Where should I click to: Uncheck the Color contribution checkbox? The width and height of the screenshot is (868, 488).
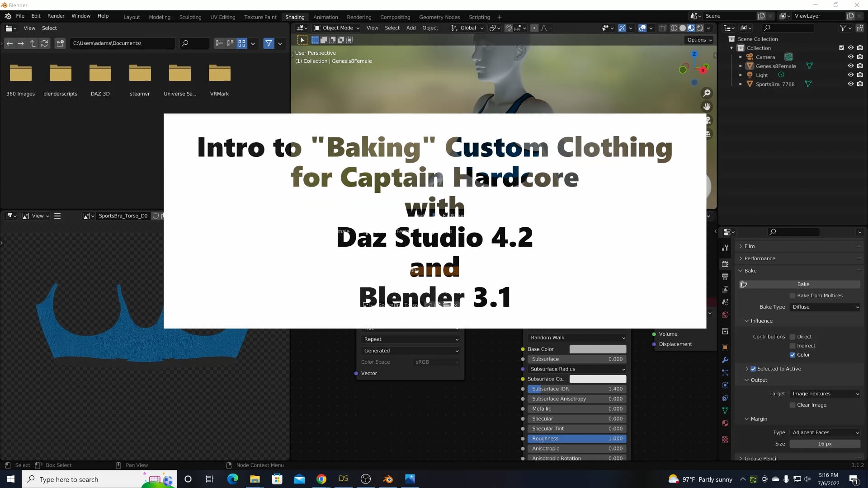793,355
